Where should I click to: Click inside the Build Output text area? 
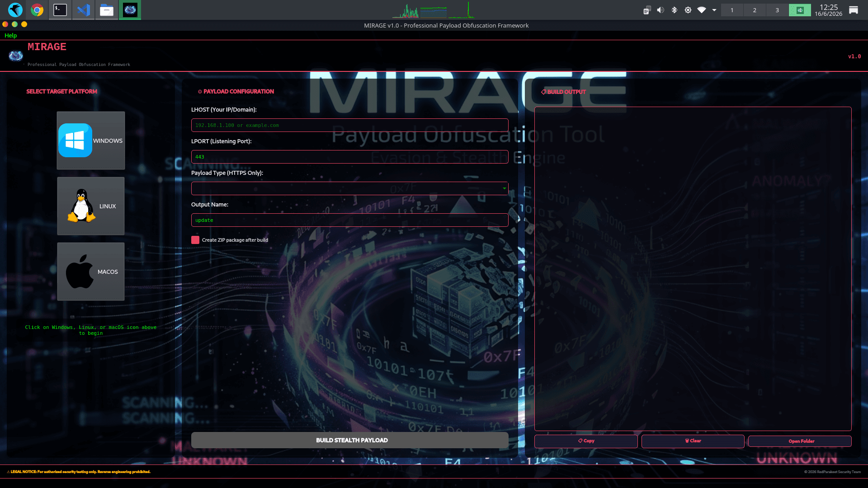693,269
